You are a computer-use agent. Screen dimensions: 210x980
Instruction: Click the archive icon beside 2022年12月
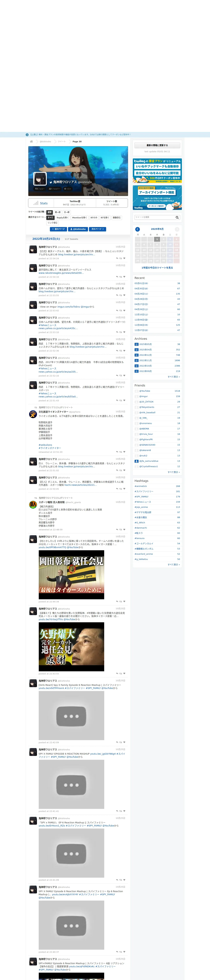click(x=136, y=355)
